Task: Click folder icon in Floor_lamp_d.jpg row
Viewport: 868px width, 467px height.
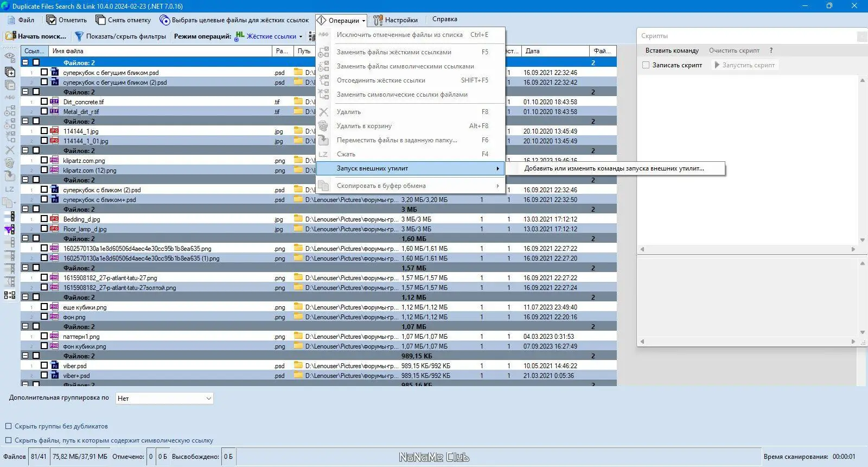Action: 298,229
